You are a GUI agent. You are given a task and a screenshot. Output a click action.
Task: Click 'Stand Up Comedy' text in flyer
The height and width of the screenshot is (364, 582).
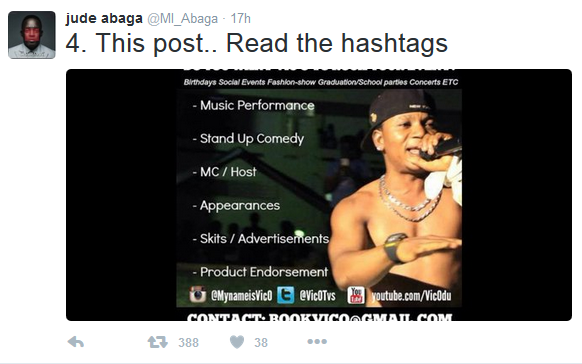click(252, 139)
